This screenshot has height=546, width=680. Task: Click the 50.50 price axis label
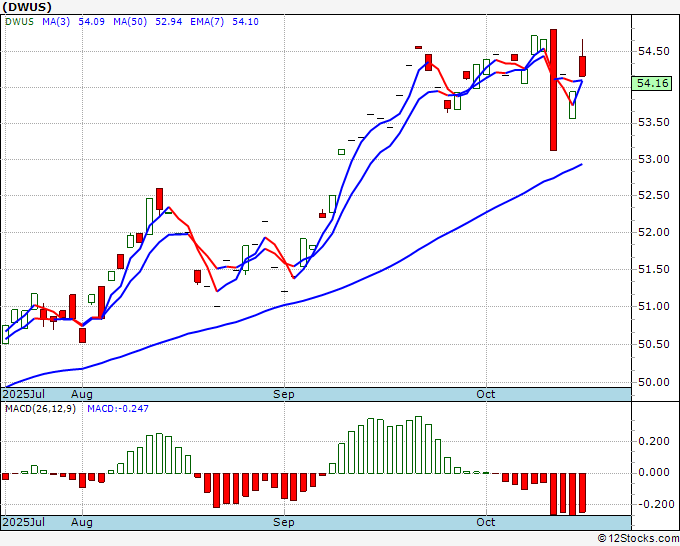(x=654, y=344)
